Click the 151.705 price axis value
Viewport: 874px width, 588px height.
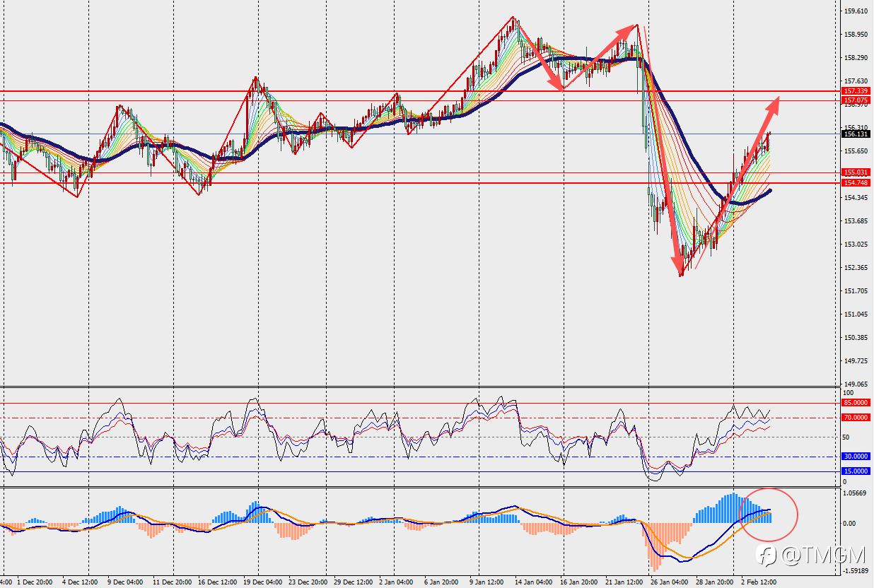click(x=856, y=291)
